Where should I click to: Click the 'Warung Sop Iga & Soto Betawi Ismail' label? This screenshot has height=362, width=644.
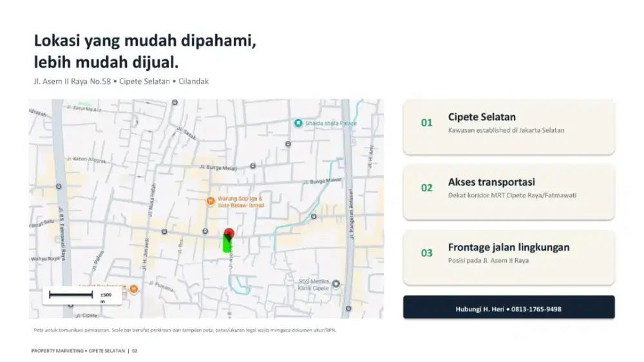241,202
